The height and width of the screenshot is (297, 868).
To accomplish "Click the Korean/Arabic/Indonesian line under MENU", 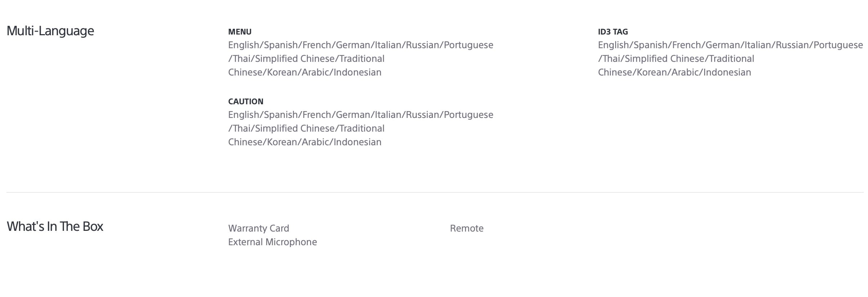I will 305,72.
